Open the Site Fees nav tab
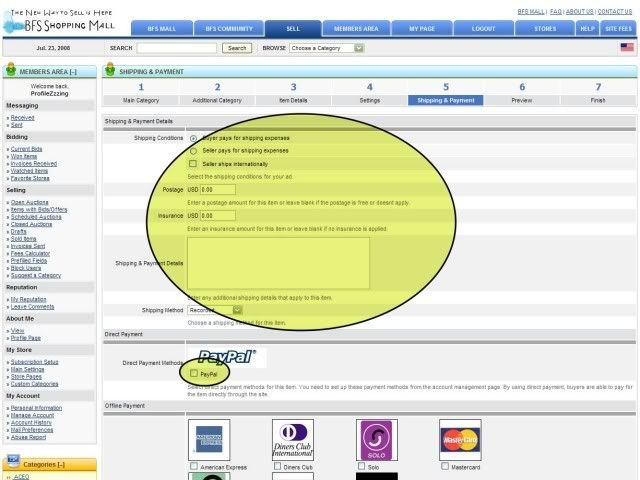 click(x=618, y=29)
